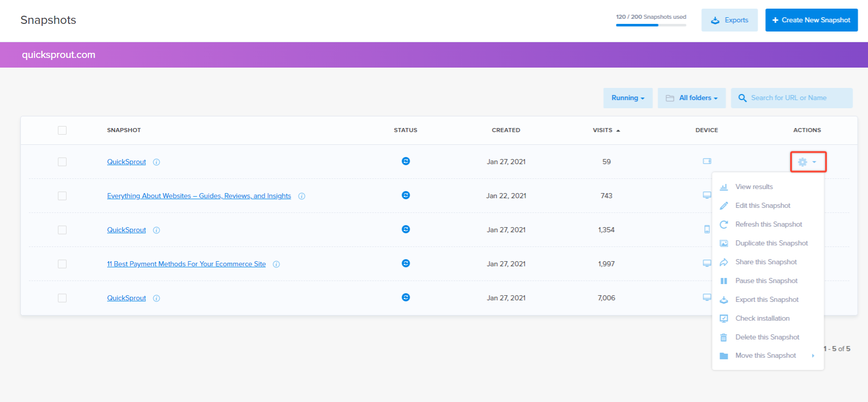The height and width of the screenshot is (402, 868).
Task: Open 11 Best Payment Methods snapshot link
Action: click(x=186, y=264)
